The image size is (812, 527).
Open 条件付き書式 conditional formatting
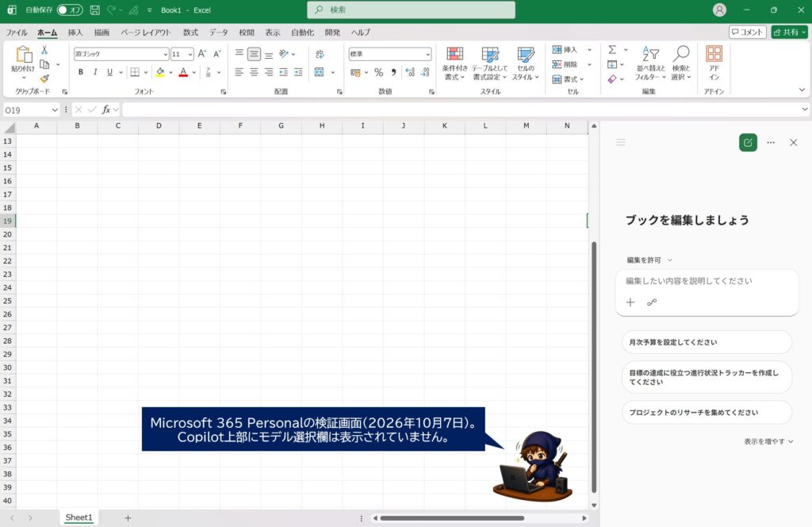point(454,63)
